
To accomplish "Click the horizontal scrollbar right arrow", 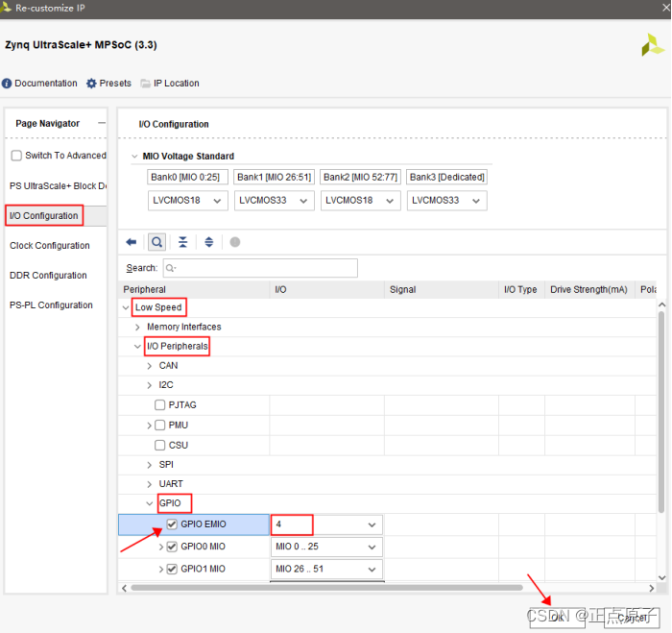I will point(652,588).
